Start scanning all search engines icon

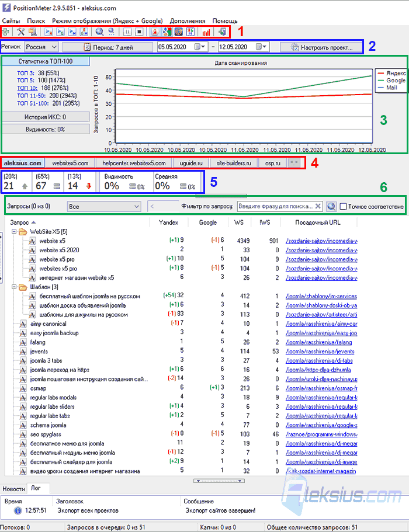click(84, 32)
